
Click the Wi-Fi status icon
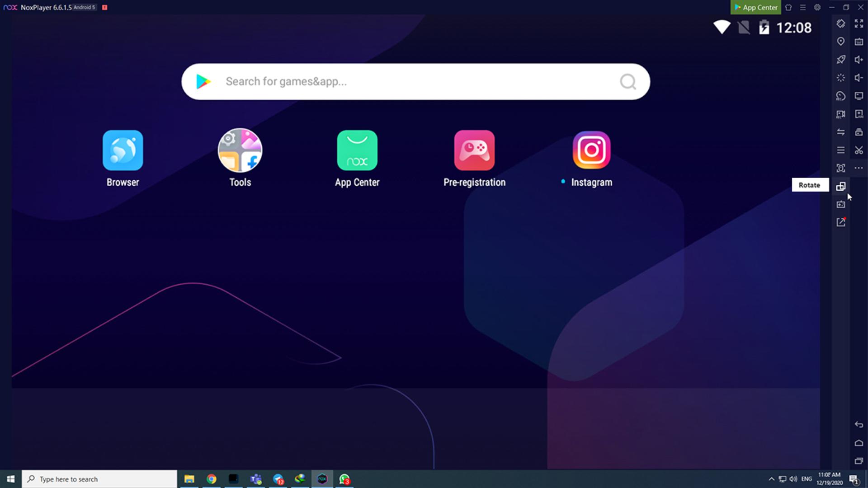[x=722, y=27]
